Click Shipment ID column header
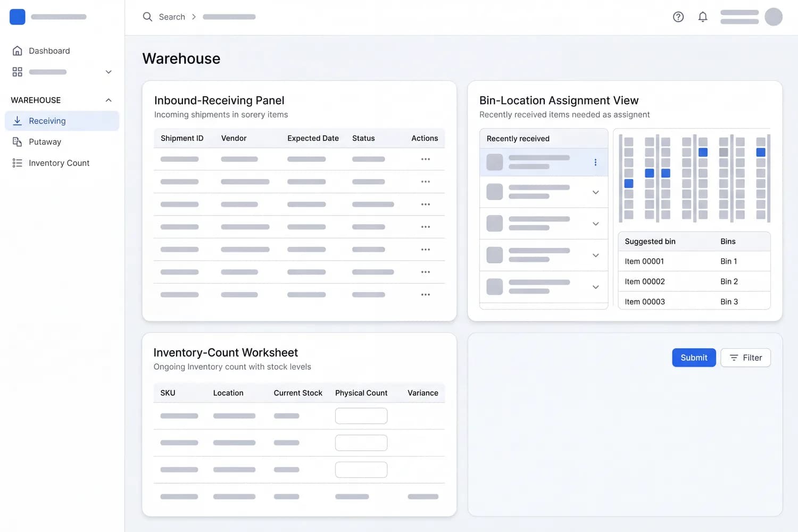Viewport: 798px width, 532px height. [182, 138]
